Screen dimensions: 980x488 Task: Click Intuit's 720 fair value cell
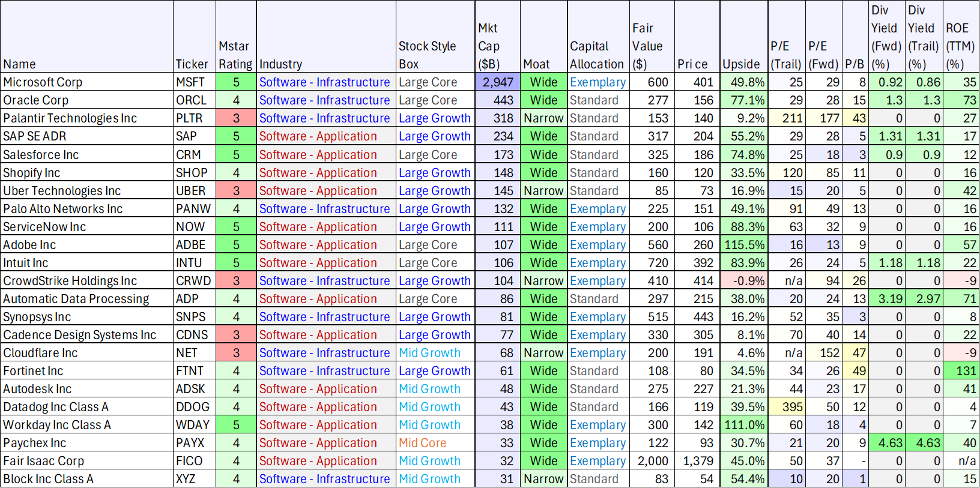click(652, 262)
